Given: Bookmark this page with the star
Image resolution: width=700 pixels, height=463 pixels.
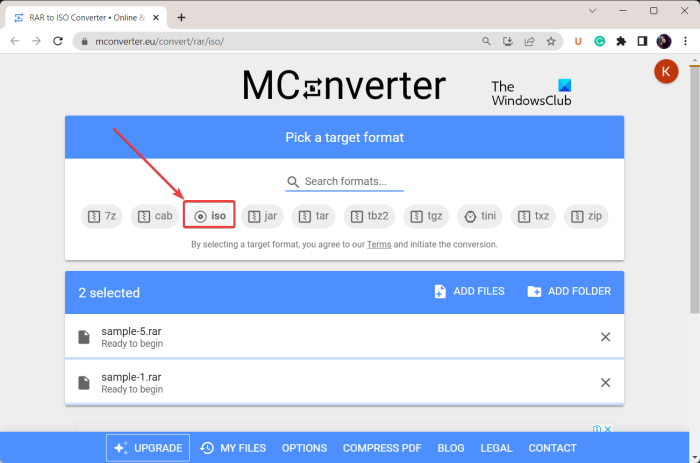Looking at the screenshot, I should click(x=551, y=42).
